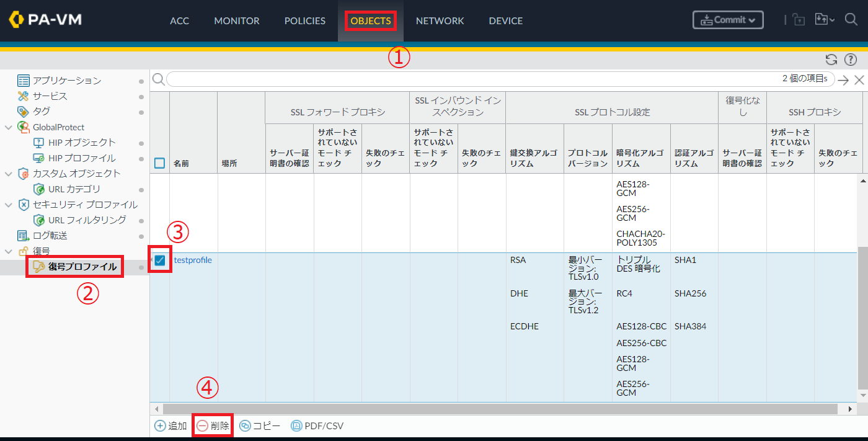868x441 pixels.
Task: Open the help question mark icon
Action: (x=851, y=60)
